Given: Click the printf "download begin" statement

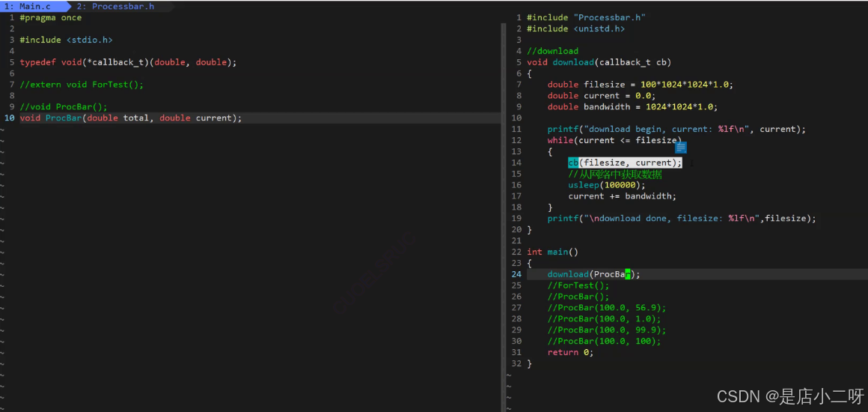Looking at the screenshot, I should 676,129.
